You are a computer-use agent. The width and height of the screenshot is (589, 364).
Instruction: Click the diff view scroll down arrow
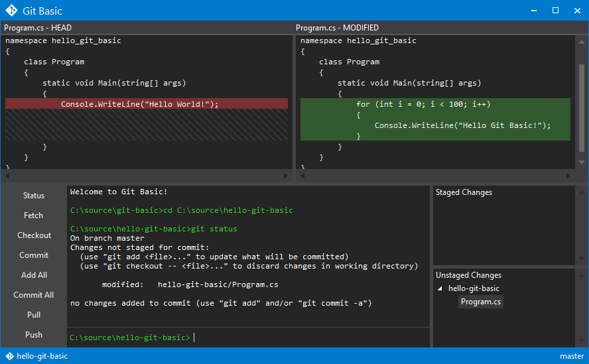pyautogui.click(x=582, y=162)
